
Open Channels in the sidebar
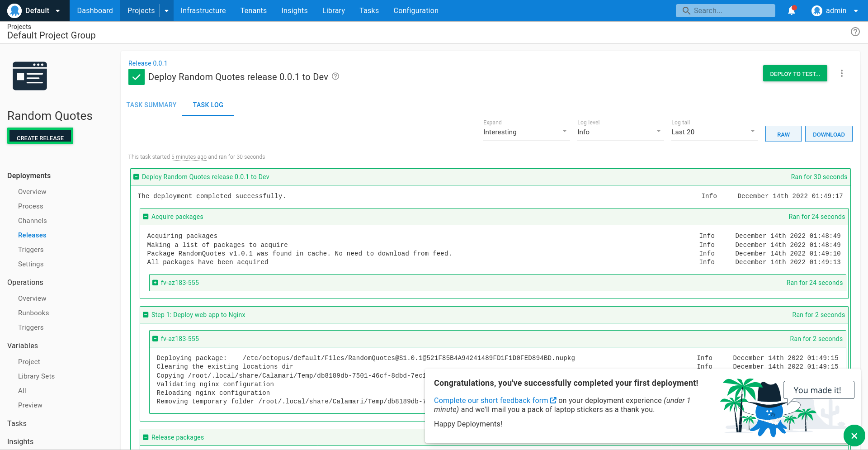pyautogui.click(x=33, y=221)
